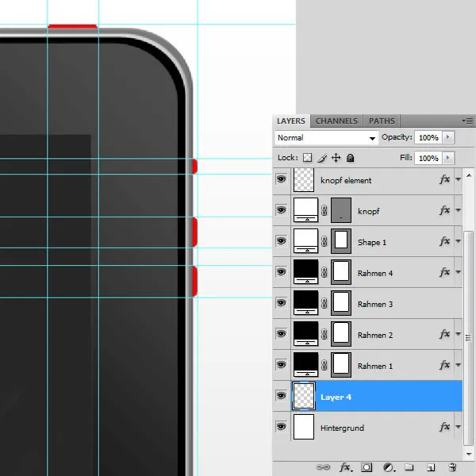Select Shape 1 vector mask thumbnail

341,241
